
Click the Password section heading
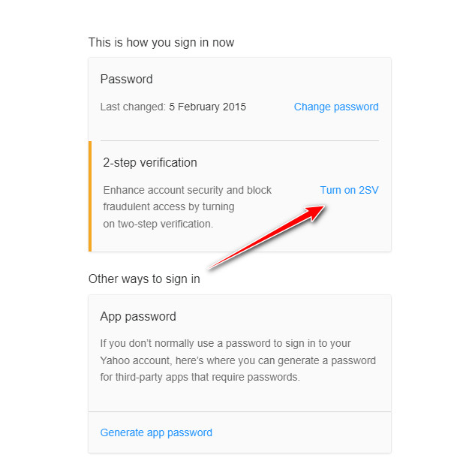tap(126, 80)
